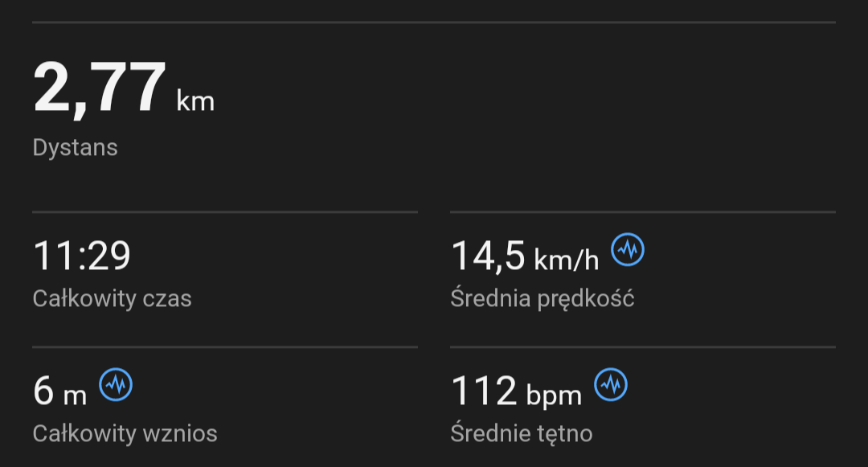Screen dimensions: 868x467
Task: Select the 2,77 distance value
Action: 100,90
